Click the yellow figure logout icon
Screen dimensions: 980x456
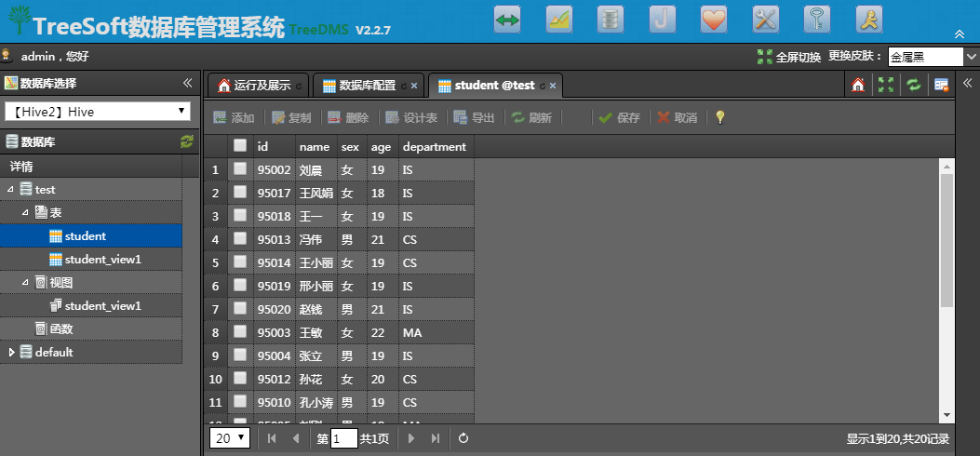tap(868, 20)
